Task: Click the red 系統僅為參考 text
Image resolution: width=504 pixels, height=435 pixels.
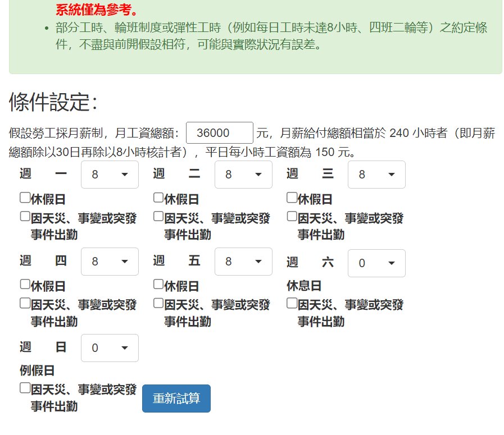Action: pyautogui.click(x=97, y=10)
